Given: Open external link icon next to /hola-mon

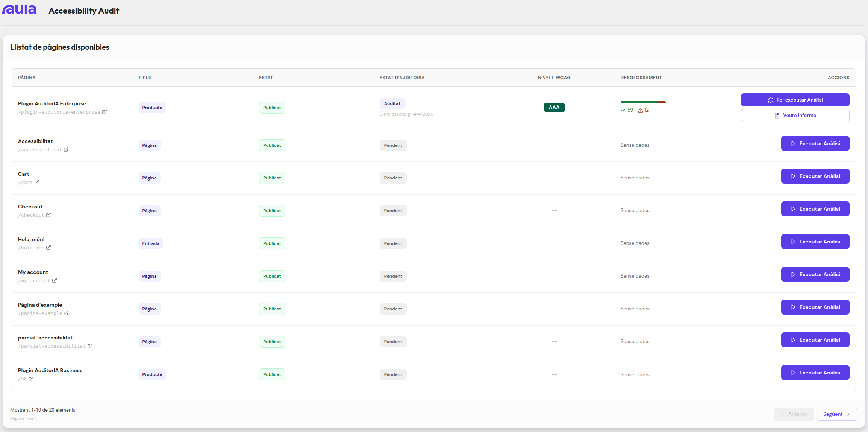Looking at the screenshot, I should click(48, 248).
